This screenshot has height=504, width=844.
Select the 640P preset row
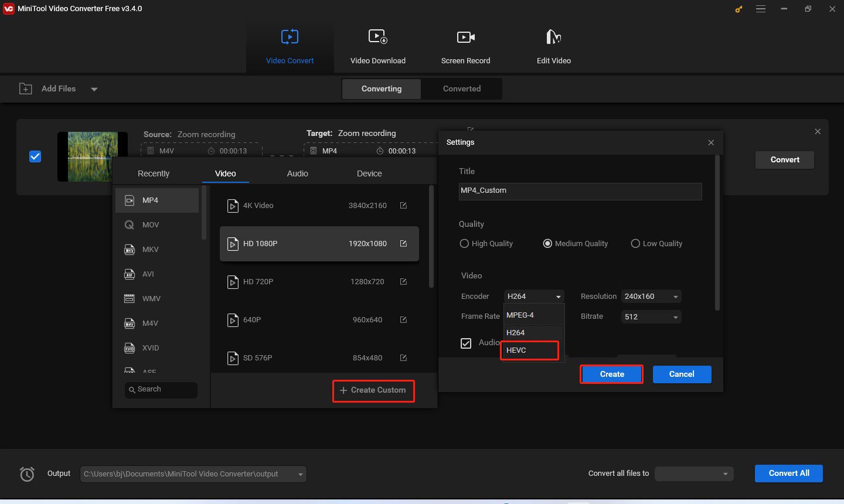(x=319, y=319)
